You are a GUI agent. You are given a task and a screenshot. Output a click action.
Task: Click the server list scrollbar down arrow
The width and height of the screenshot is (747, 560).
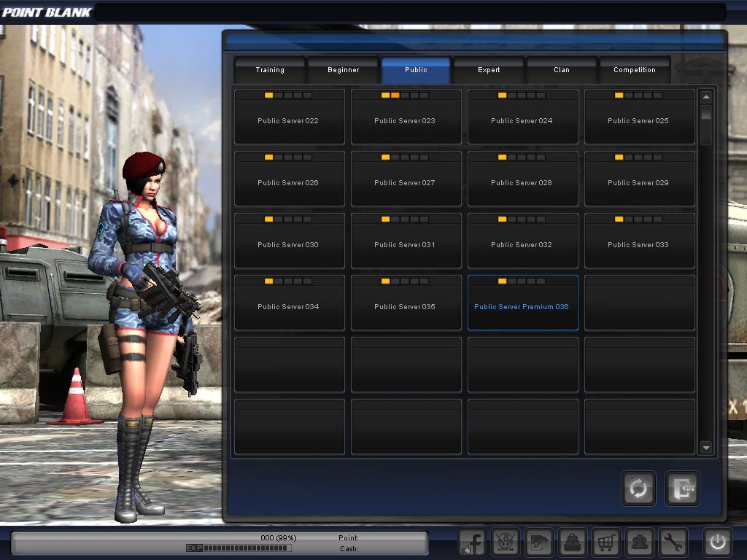click(x=705, y=448)
